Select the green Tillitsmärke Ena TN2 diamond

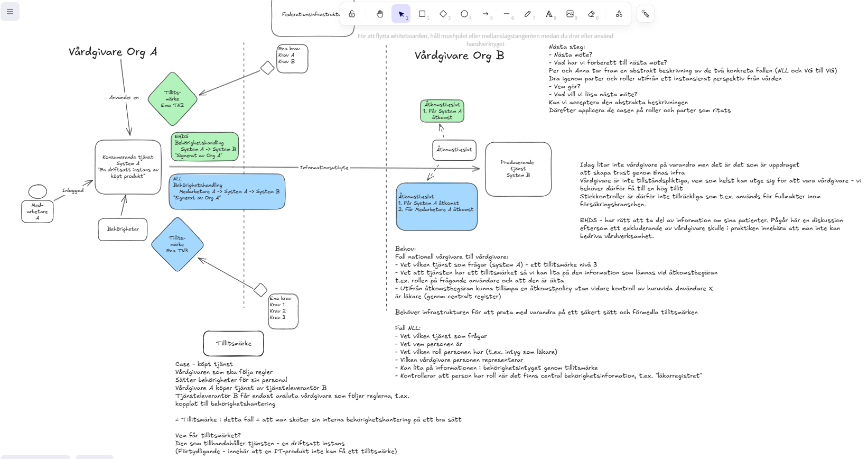click(172, 99)
